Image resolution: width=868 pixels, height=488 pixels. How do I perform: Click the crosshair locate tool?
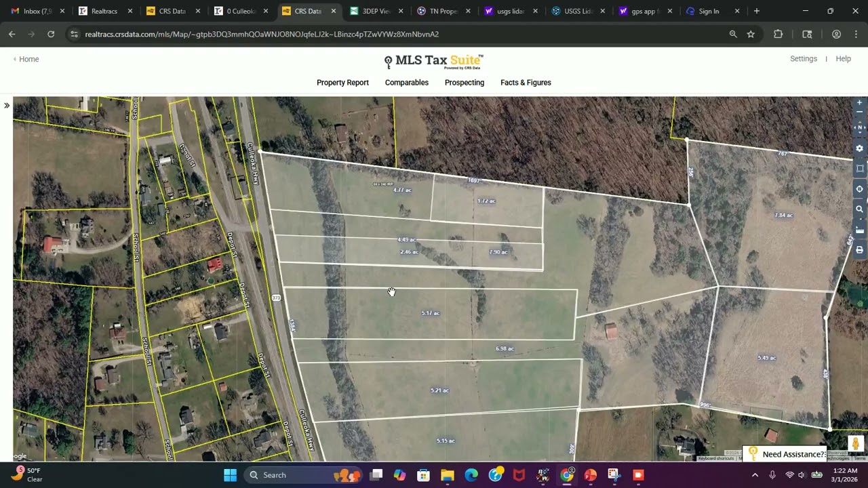(x=859, y=189)
